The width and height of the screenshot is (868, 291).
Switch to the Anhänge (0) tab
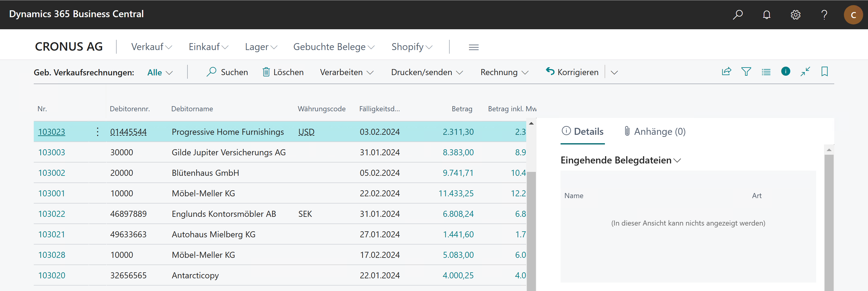point(655,131)
